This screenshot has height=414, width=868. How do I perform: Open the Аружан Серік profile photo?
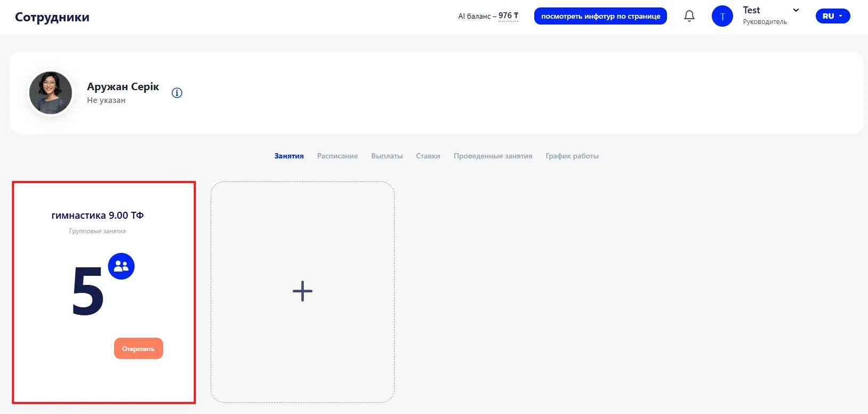[51, 93]
